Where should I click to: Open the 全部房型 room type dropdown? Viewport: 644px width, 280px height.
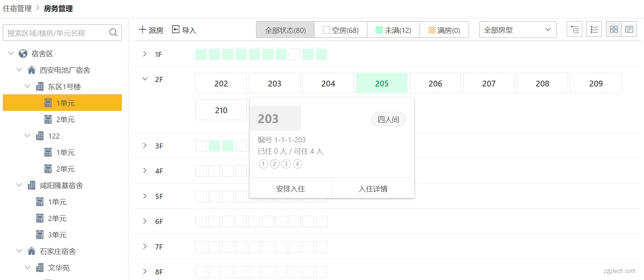point(517,30)
